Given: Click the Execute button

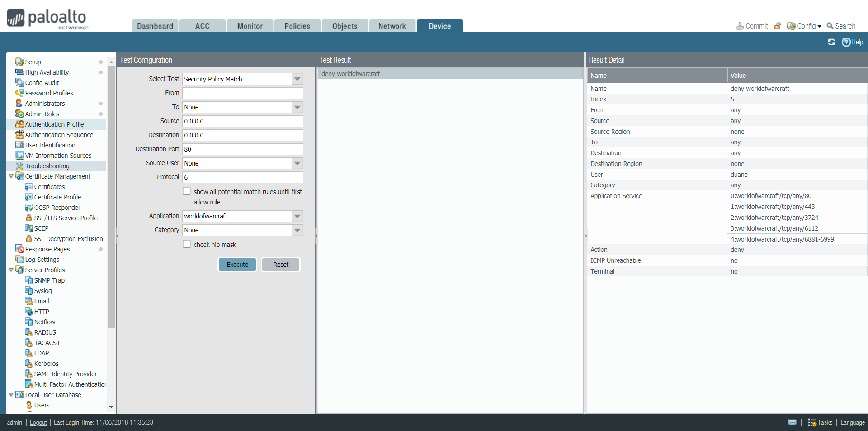Looking at the screenshot, I should pyautogui.click(x=237, y=265).
